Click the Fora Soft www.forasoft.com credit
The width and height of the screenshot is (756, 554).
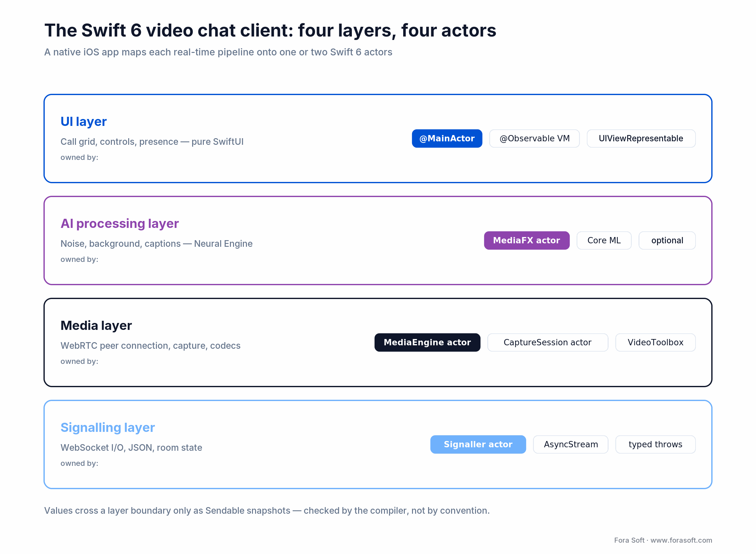[663, 540]
